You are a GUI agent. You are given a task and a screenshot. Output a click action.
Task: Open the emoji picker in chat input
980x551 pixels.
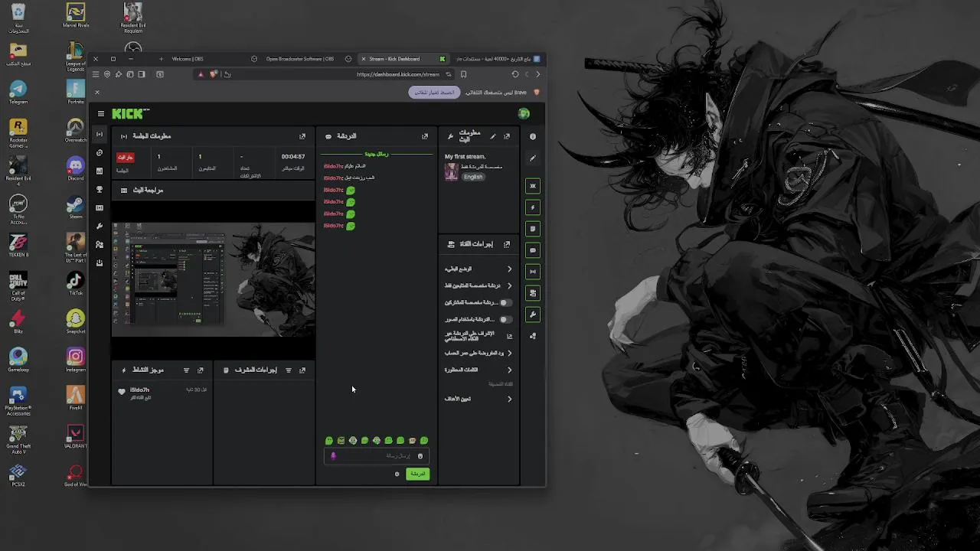pos(420,456)
